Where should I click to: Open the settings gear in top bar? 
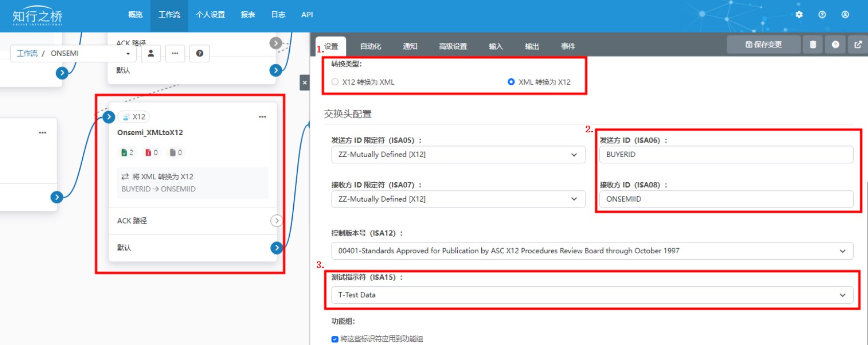[x=799, y=15]
